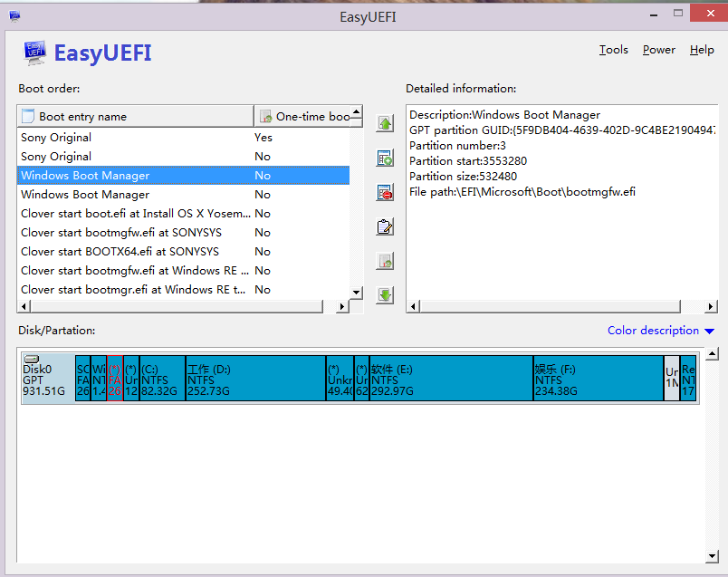Select the Wi NTFS 1.4G partition block

pos(99,378)
